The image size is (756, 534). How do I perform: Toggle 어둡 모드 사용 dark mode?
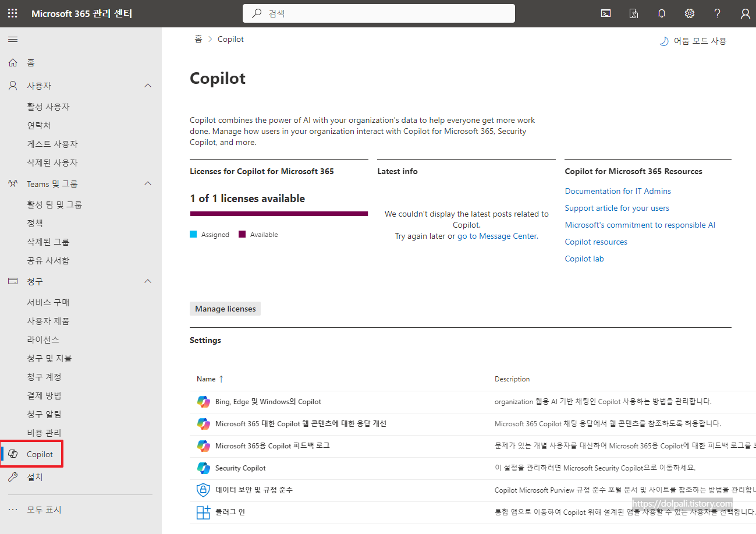pyautogui.click(x=693, y=41)
